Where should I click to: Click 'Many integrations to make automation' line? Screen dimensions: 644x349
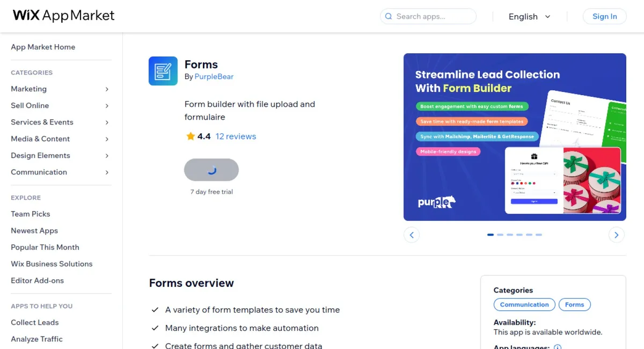click(x=242, y=328)
